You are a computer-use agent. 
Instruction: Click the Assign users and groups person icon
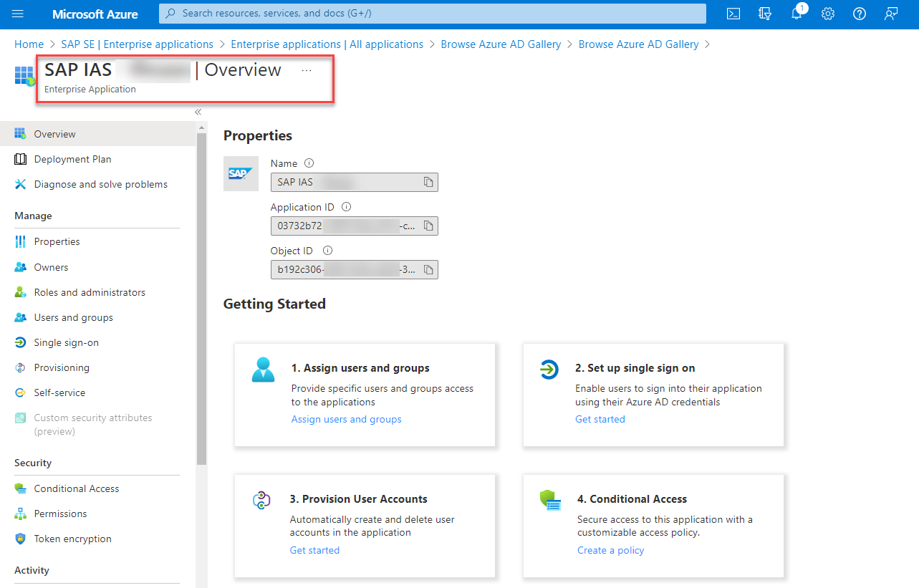click(263, 370)
